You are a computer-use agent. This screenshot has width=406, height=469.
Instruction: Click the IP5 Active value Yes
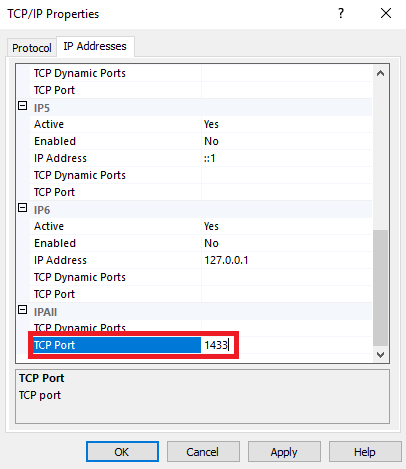click(211, 124)
